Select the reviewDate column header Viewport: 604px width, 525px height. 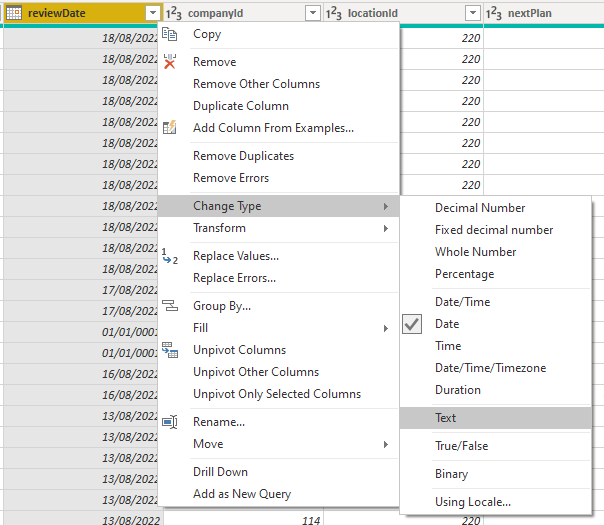pyautogui.click(x=83, y=13)
